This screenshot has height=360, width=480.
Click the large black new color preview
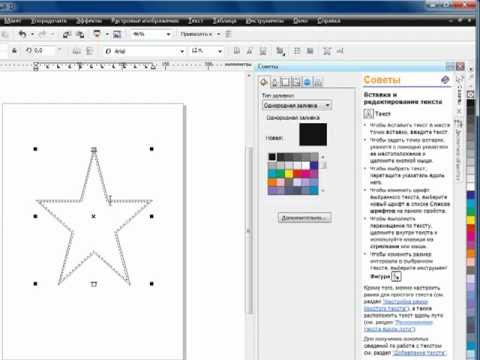[313, 134]
